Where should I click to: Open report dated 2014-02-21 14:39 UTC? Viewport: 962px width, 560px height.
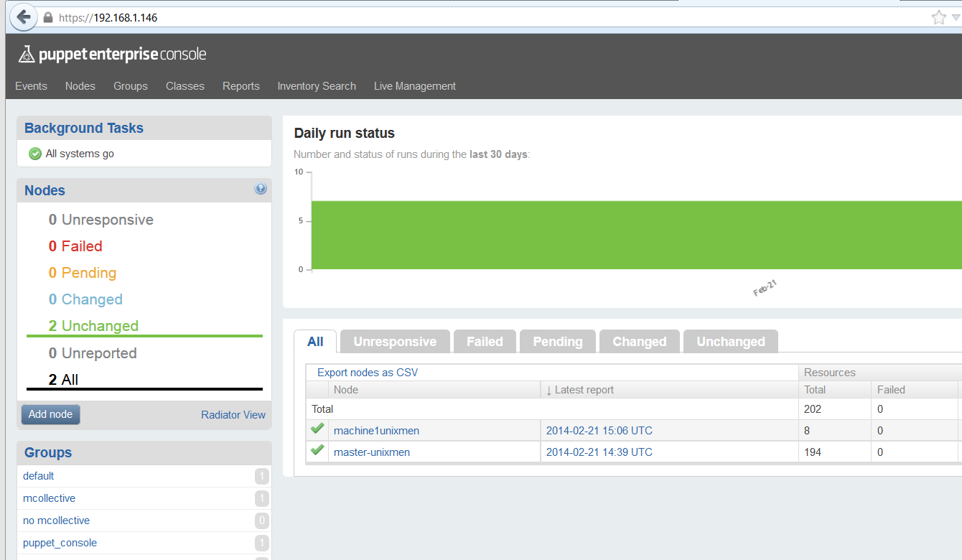click(x=599, y=452)
